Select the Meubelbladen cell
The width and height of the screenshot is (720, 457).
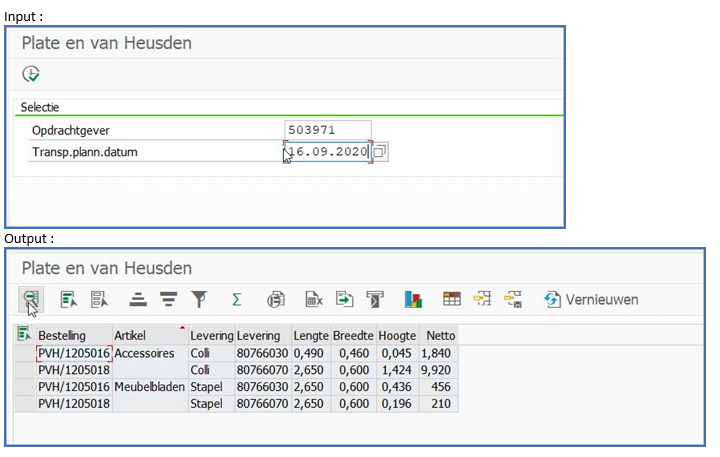point(150,387)
